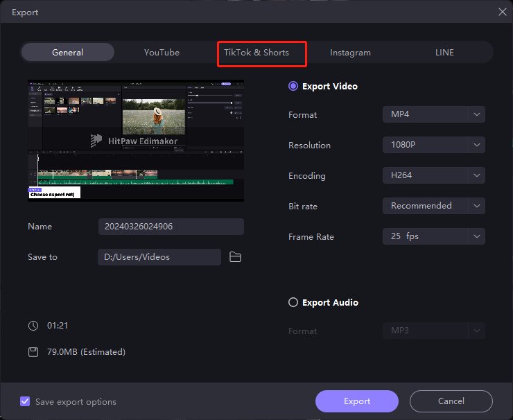The height and width of the screenshot is (420, 513).
Task: Click the Name field with 20240326024906
Action: pos(171,227)
